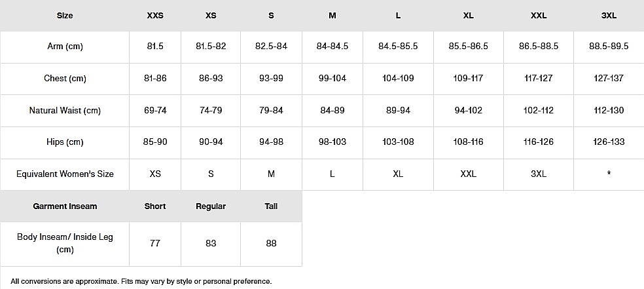
Task: Click the Equivalent Women's Size row label
Action: click(x=65, y=174)
